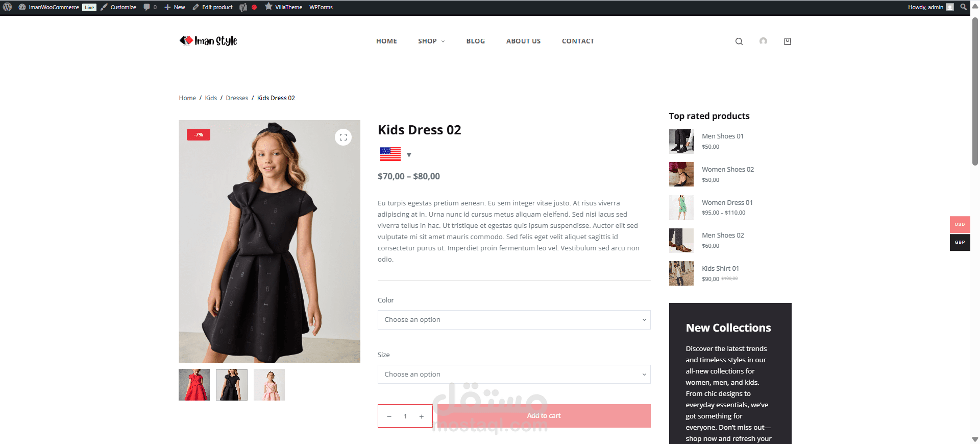Open the CONTACT page
980x444 pixels.
[578, 41]
